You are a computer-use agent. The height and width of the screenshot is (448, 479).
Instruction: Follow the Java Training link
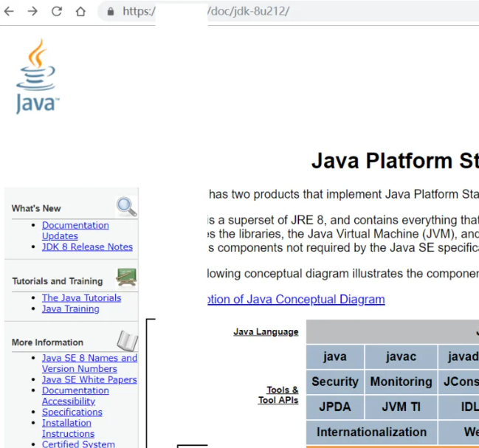(70, 309)
